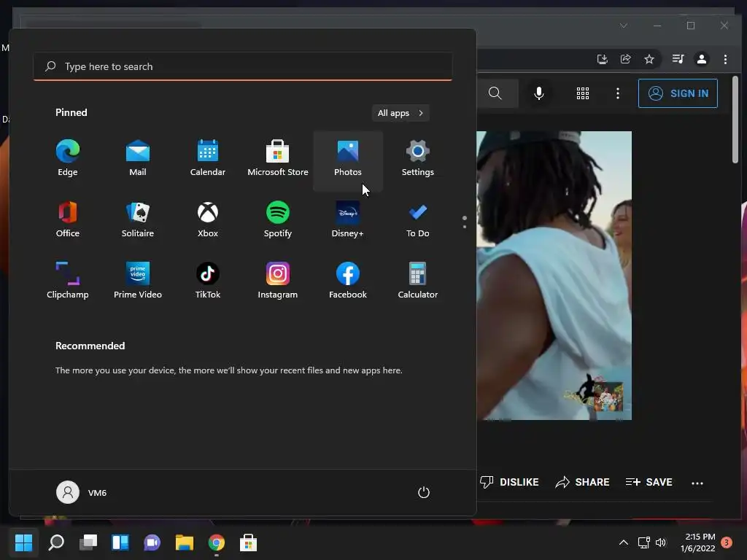Click the browser page scrollbar
Viewport: 747px width, 560px height.
[x=735, y=120]
